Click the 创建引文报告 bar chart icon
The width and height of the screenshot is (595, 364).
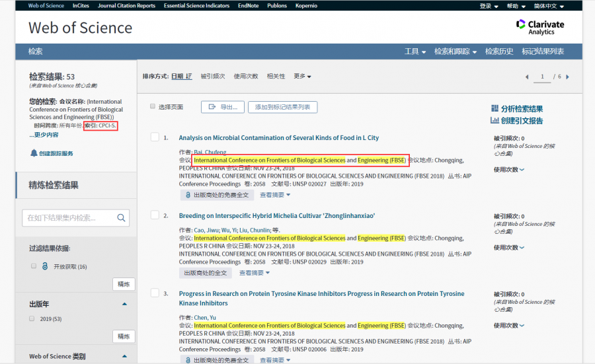pyautogui.click(x=495, y=120)
